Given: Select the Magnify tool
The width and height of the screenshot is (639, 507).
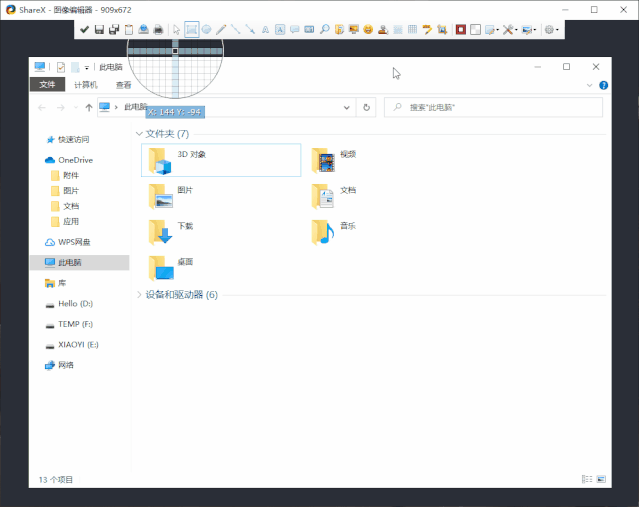Looking at the screenshot, I should (x=324, y=29).
